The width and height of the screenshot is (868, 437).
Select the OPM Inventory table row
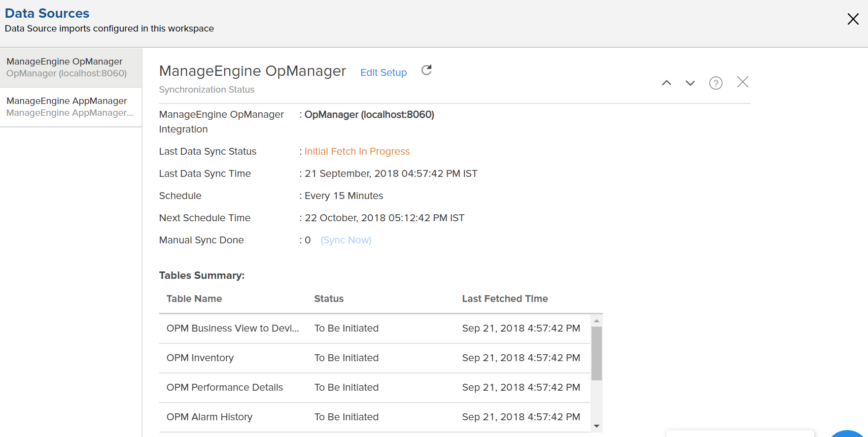pyautogui.click(x=375, y=358)
